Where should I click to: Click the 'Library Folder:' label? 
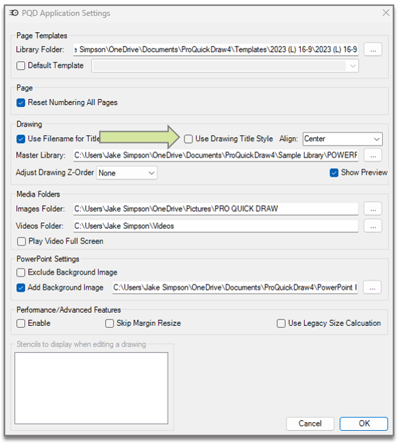click(40, 50)
